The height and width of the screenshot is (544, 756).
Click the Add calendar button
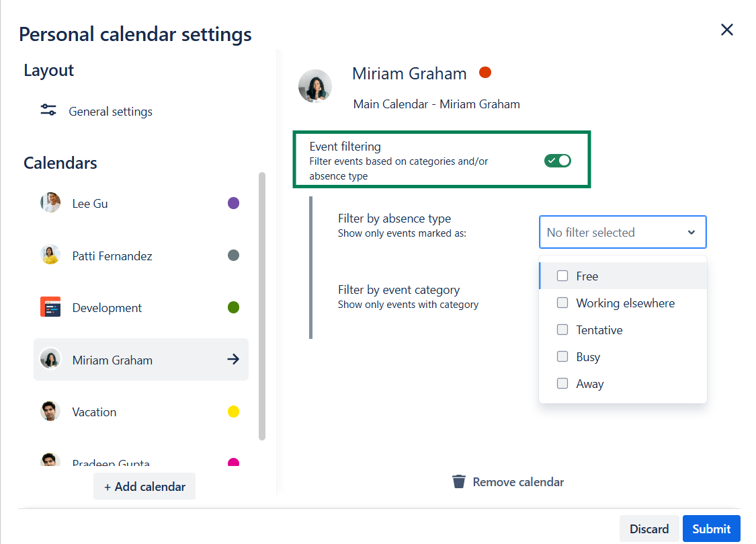144,486
